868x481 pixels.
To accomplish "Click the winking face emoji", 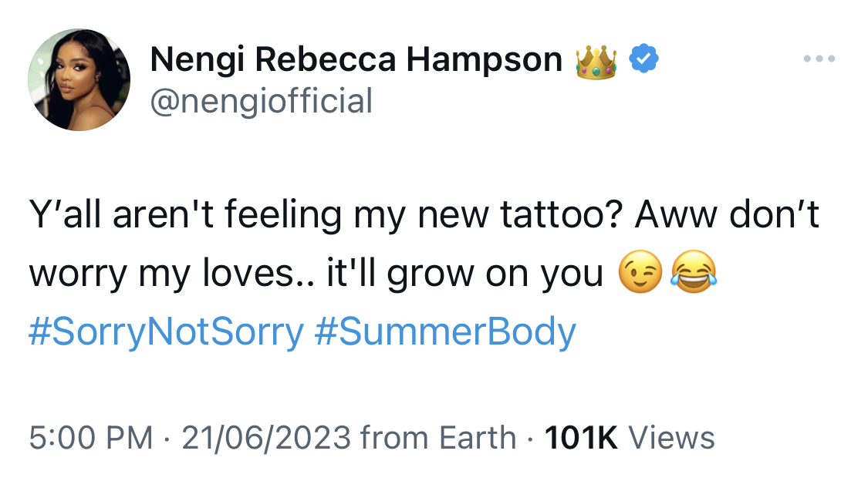I will pos(640,271).
